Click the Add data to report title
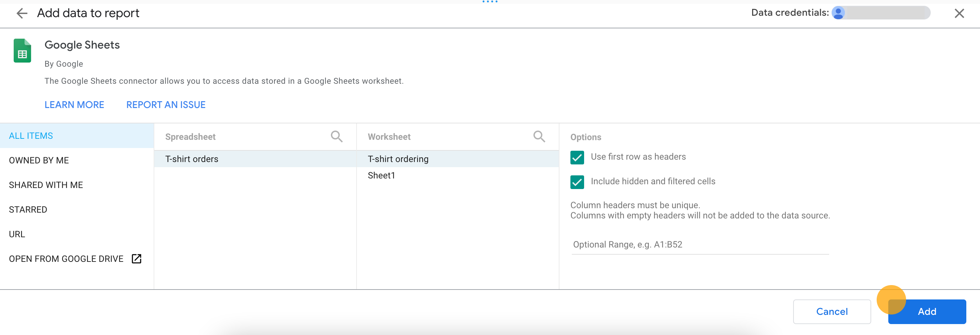Screen dimensions: 980x335 click(x=88, y=13)
